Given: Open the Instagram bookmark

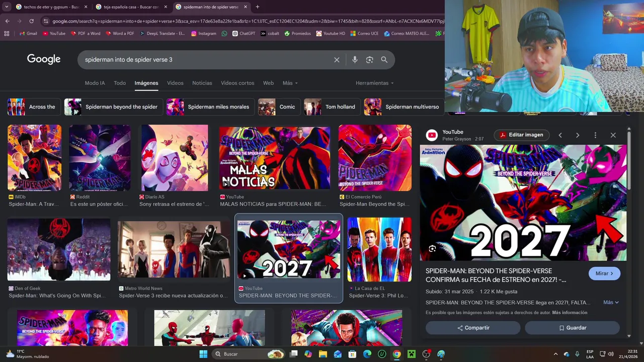Looking at the screenshot, I should (204, 34).
